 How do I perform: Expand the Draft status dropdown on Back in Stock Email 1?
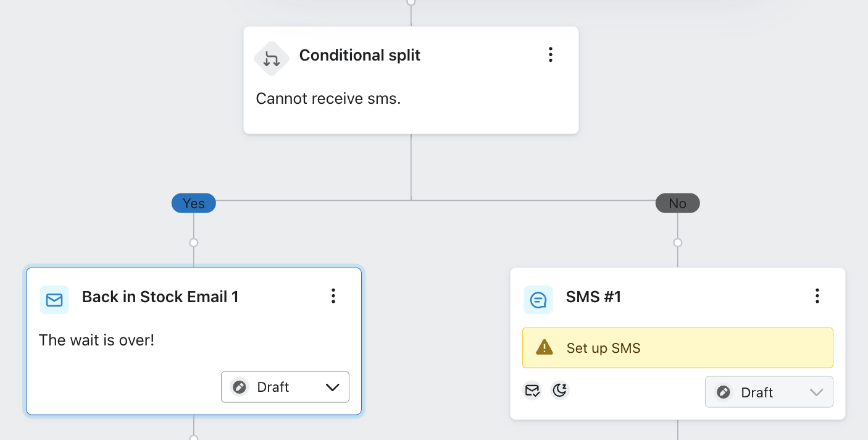(x=285, y=387)
